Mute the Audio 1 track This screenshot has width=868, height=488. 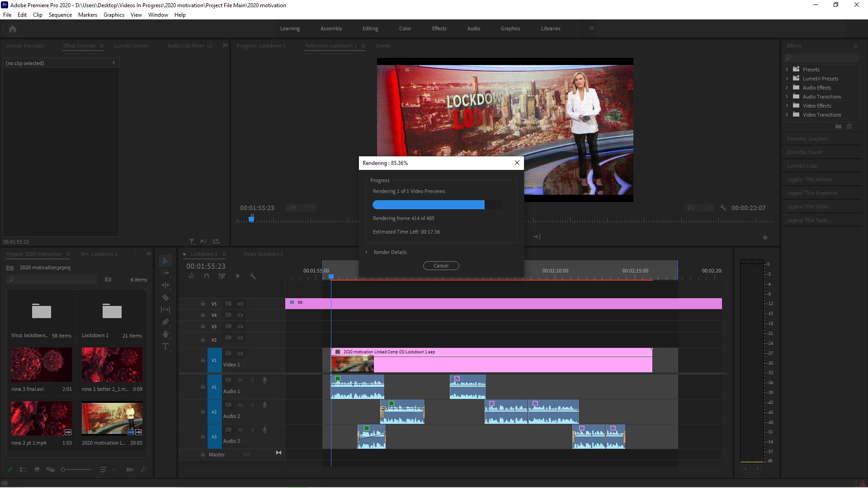pyautogui.click(x=241, y=380)
